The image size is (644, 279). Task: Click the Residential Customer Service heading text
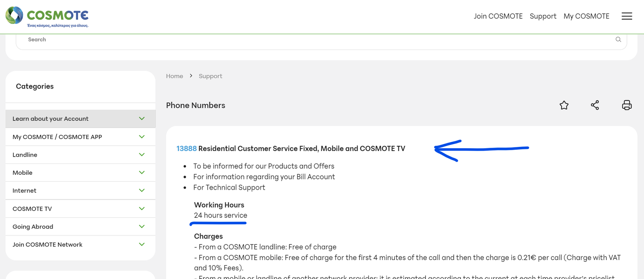302,149
